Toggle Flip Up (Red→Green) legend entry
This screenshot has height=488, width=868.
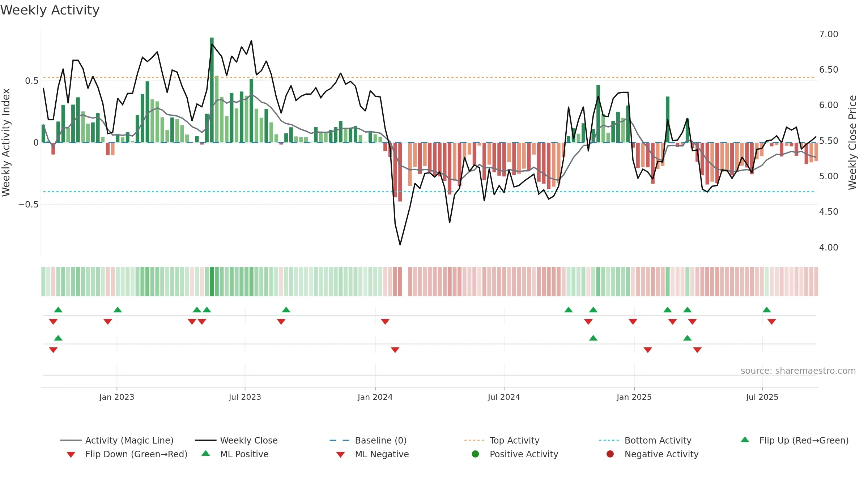pos(795,440)
